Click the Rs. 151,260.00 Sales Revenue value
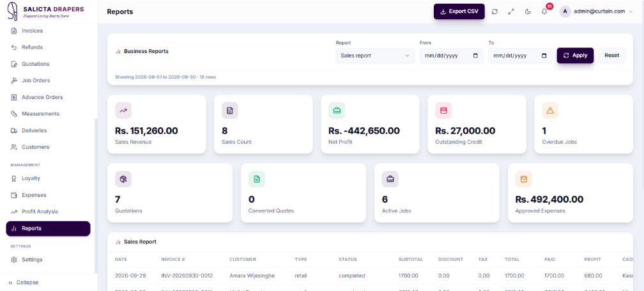 [147, 131]
